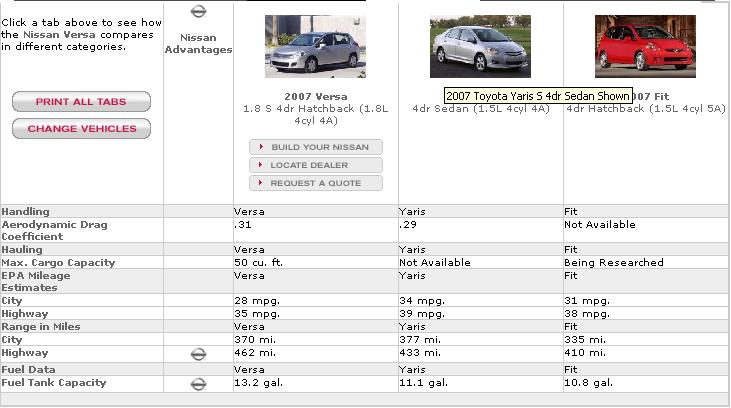Screen dimensions: 731x408
Task: Click the Locate Dealer button
Action: (315, 165)
